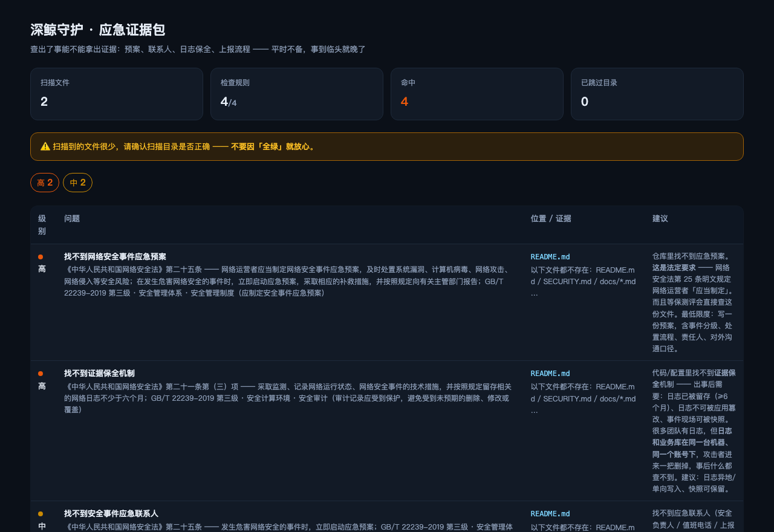The width and height of the screenshot is (774, 532).
Task: Click the 深鲸守护 · 应急证据包 page title
Action: tap(98, 30)
